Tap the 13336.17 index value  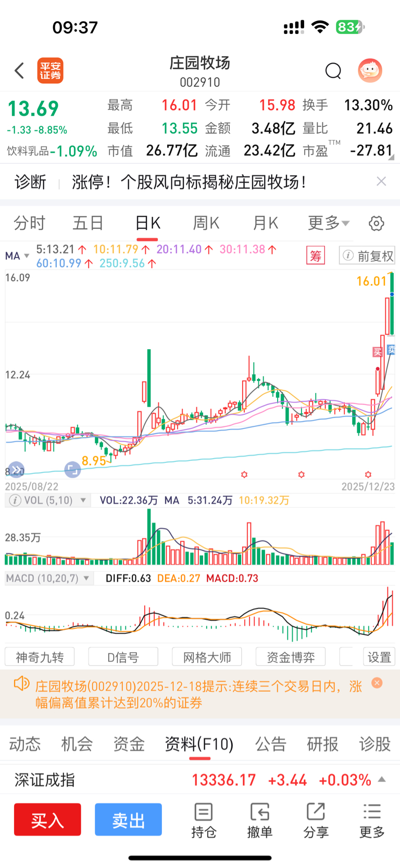pos(224,780)
